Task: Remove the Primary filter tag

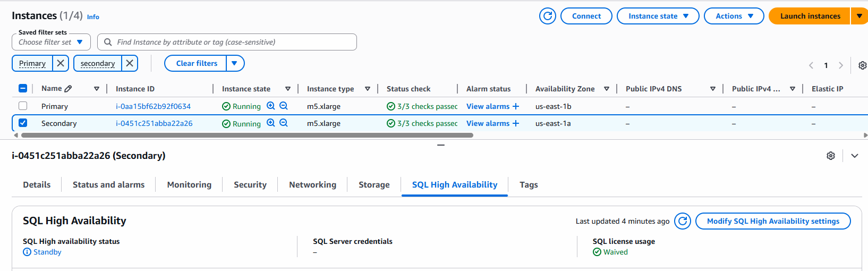Action: [61, 63]
